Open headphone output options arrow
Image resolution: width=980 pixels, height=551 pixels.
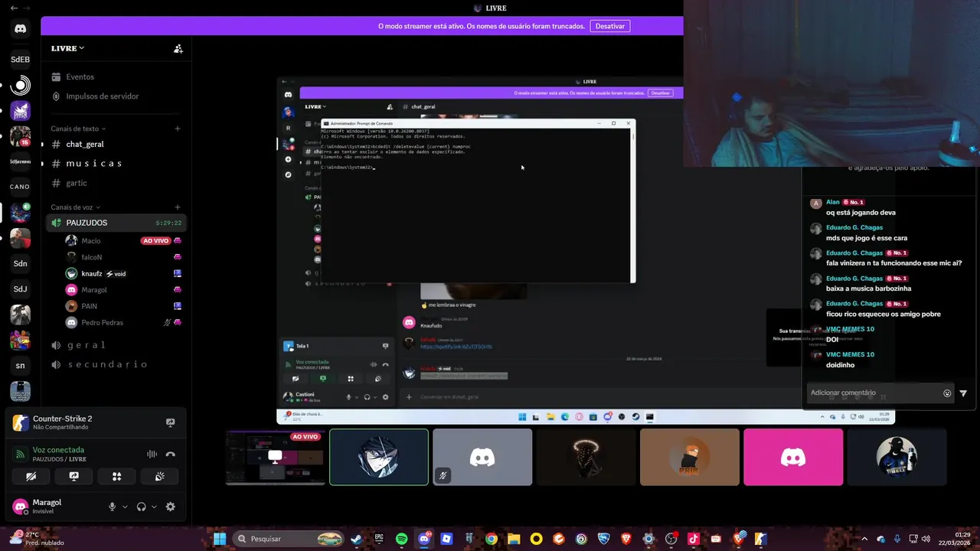click(x=154, y=507)
